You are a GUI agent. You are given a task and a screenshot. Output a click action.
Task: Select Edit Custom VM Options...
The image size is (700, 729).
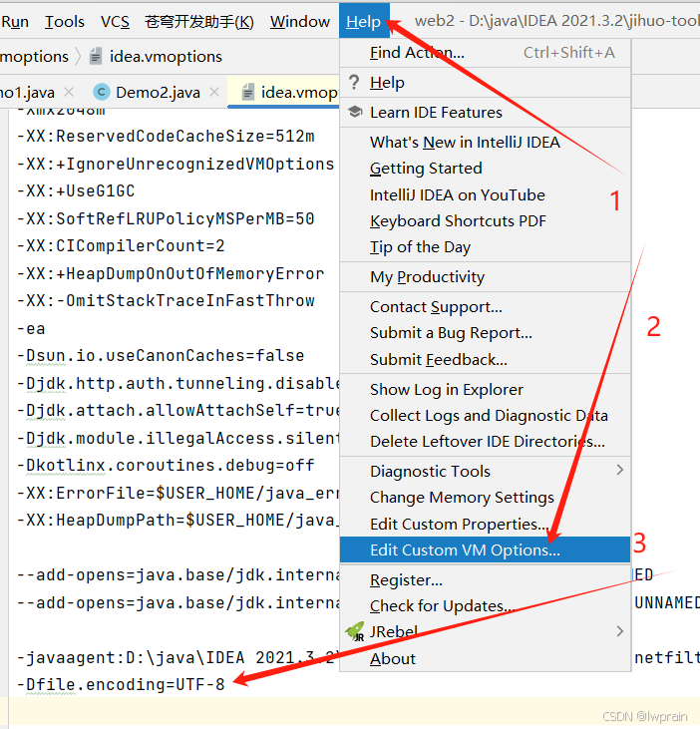[485, 550]
